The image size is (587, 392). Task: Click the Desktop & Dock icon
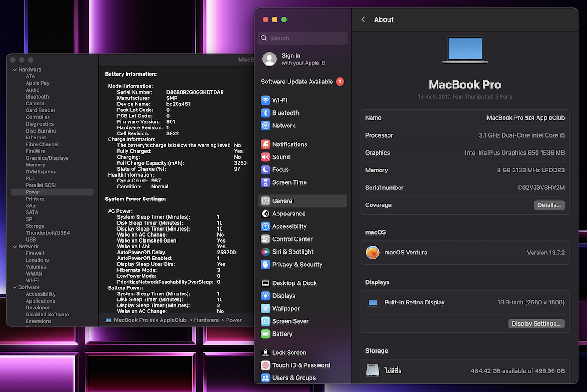266,283
